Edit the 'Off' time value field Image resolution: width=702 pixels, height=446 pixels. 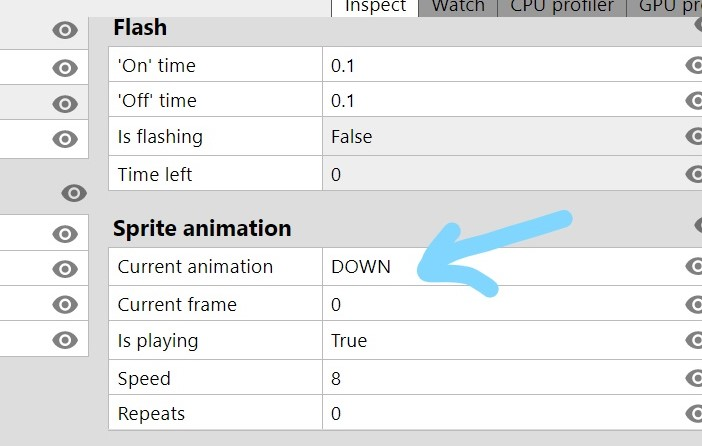[x=503, y=100]
